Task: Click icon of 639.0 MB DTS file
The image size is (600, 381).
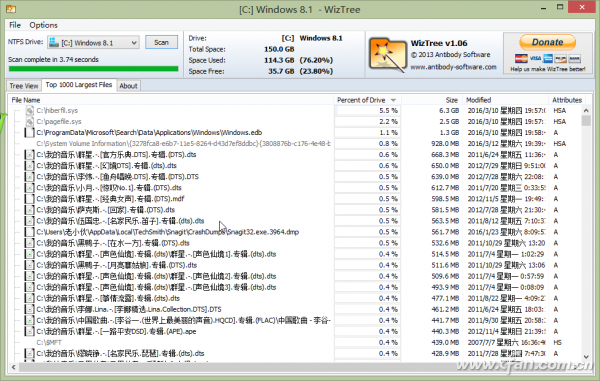Action: tap(29, 177)
